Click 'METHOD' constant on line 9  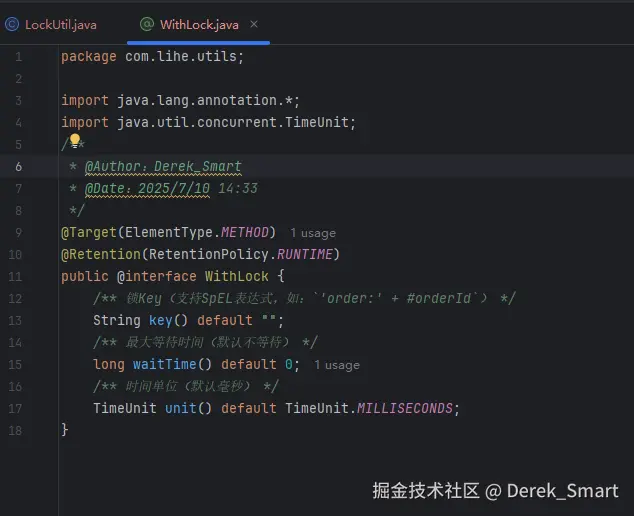245,232
